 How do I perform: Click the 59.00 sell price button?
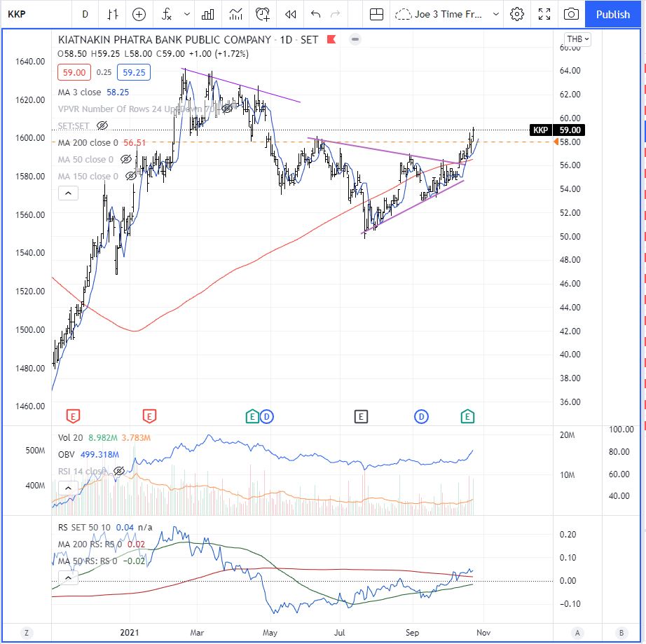(x=74, y=72)
